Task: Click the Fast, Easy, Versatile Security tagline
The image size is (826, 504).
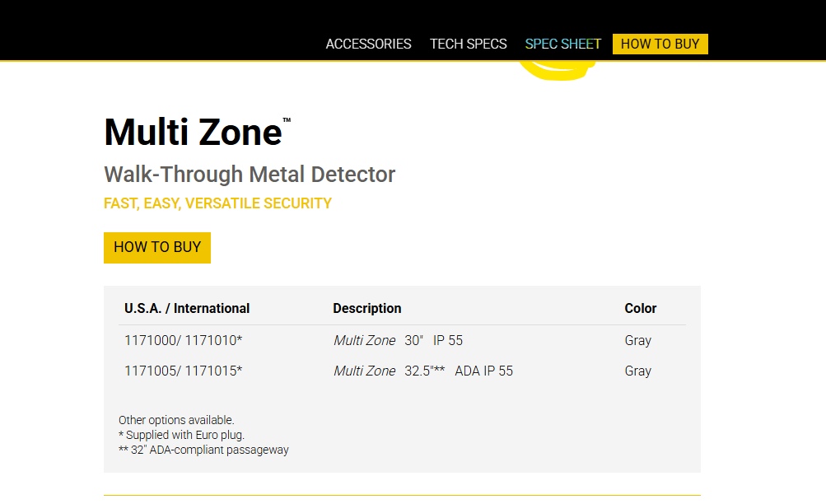Action: point(217,203)
